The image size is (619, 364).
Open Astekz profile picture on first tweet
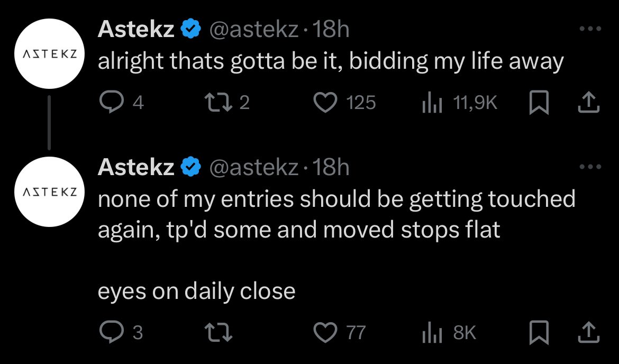click(x=49, y=53)
